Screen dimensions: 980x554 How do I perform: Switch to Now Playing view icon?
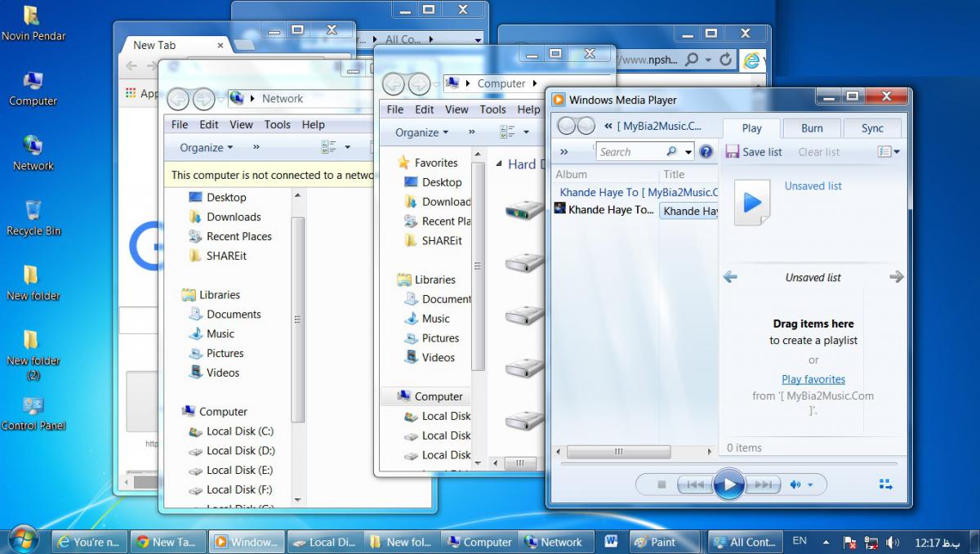pos(886,485)
